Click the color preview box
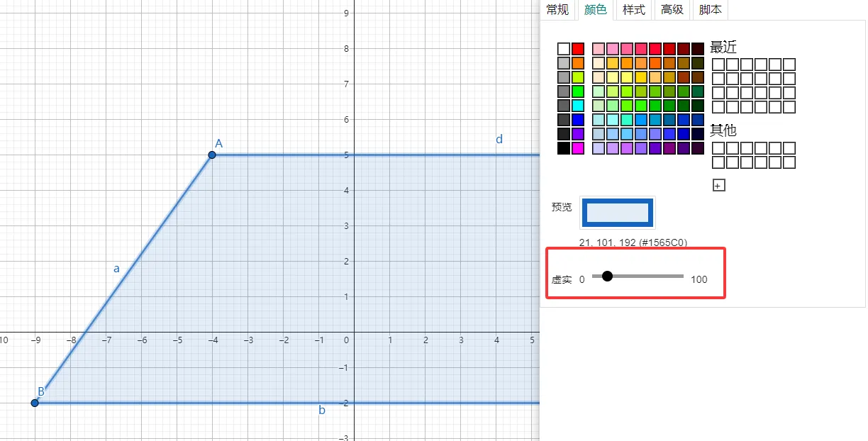Image resolution: width=868 pixels, height=441 pixels. click(x=617, y=213)
